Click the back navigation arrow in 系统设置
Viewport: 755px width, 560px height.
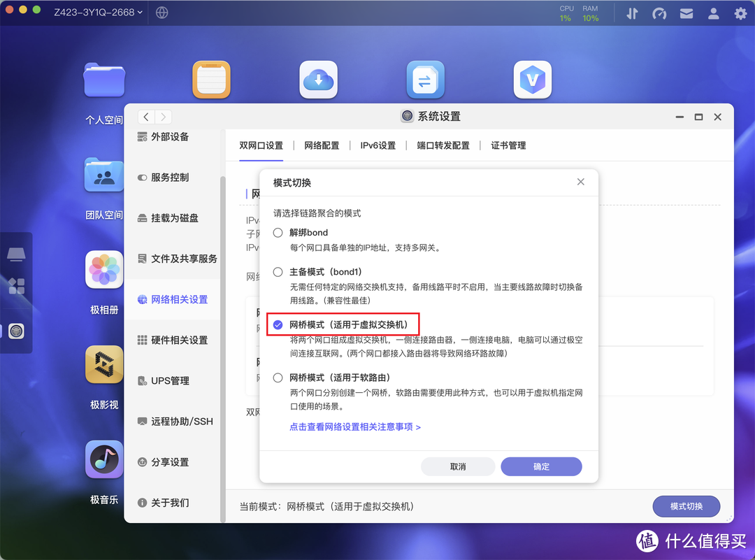[145, 116]
